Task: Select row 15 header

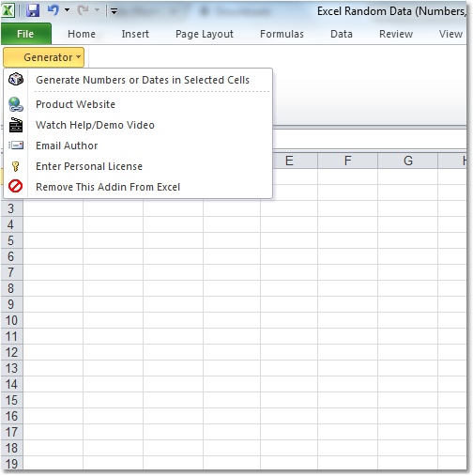Action: coord(11,400)
